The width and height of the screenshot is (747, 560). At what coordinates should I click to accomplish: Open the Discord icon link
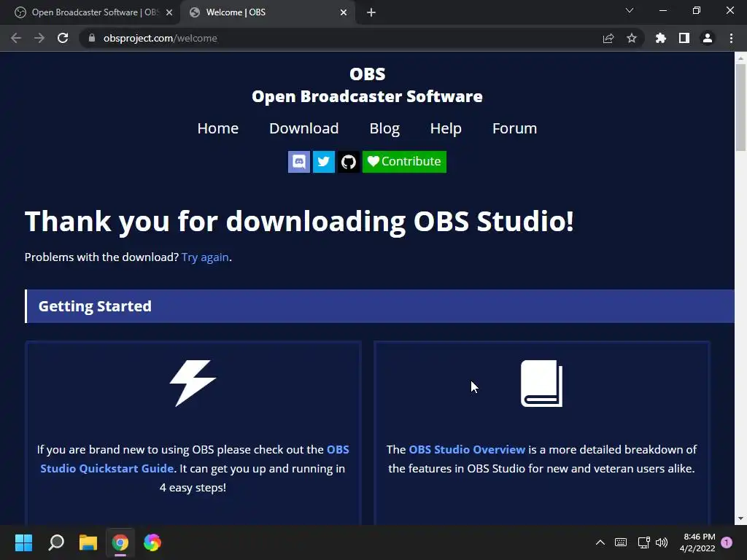[x=298, y=162]
